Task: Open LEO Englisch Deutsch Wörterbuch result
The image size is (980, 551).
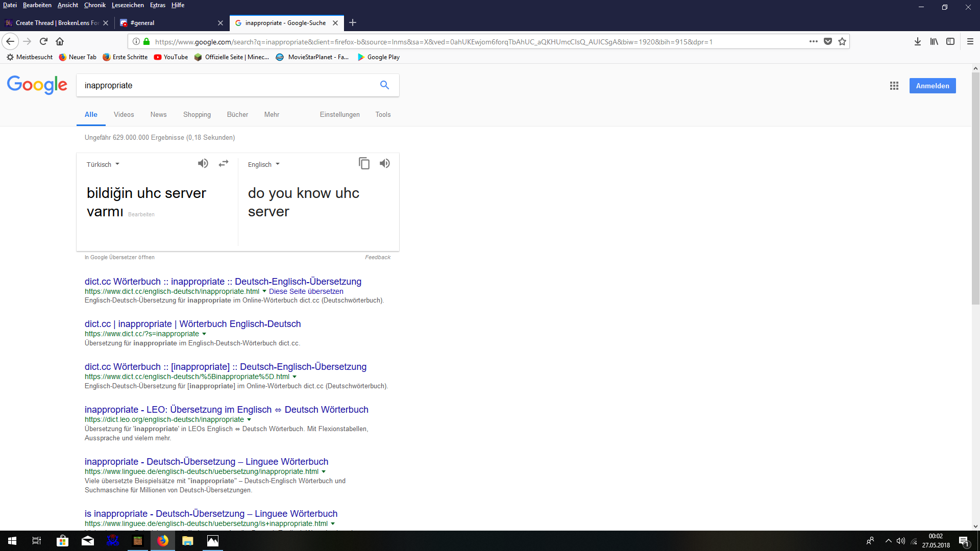Action: tap(226, 410)
